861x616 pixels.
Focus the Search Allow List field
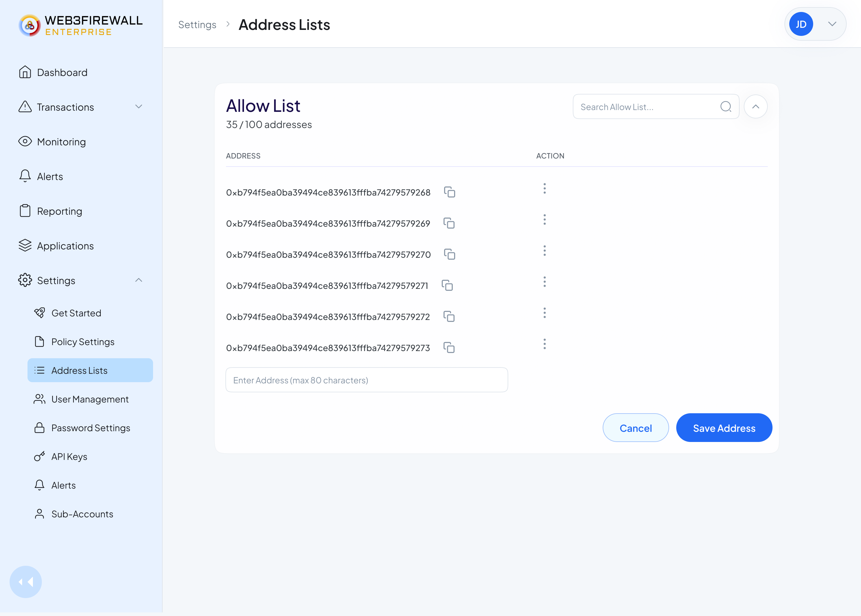[x=656, y=106]
